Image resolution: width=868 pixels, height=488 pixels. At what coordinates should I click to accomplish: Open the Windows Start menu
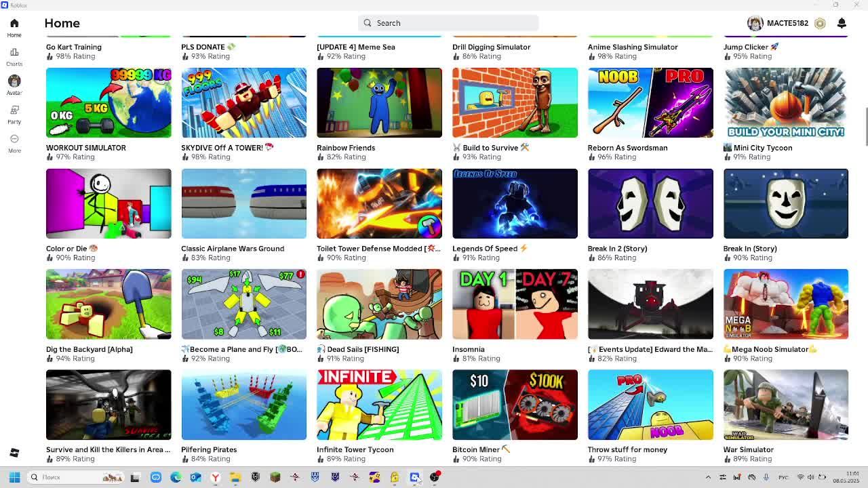tap(14, 477)
